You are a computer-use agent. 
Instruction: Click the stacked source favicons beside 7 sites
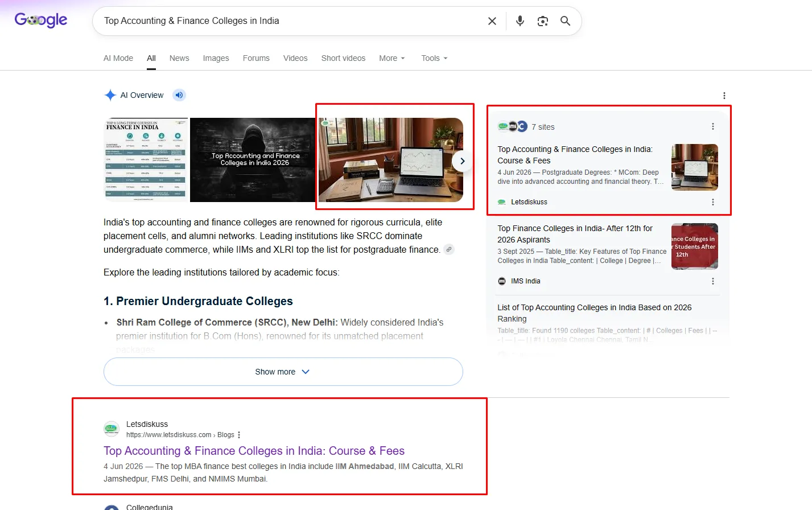tap(513, 126)
